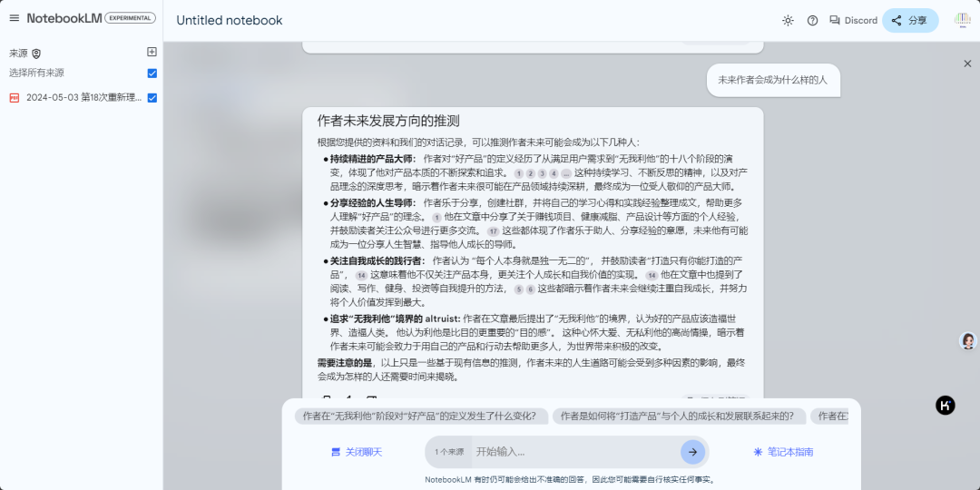Screen dimensions: 980x490
Task: Click the floating assistant avatar on right edge
Action: [968, 340]
